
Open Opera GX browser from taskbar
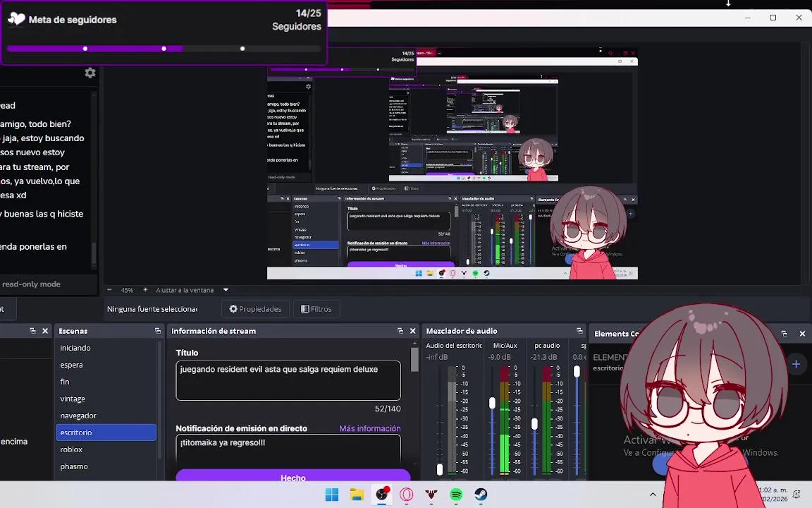(407, 495)
